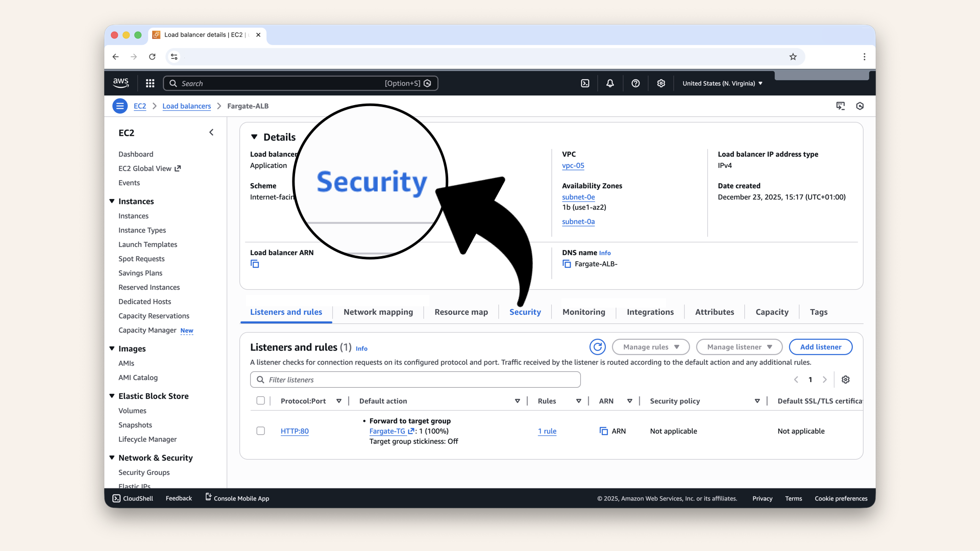980x551 pixels.
Task: Open the help menu question mark icon
Action: [635, 83]
